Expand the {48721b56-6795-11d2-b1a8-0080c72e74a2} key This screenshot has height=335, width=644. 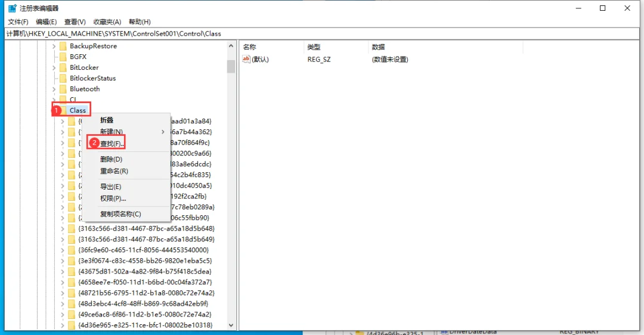point(63,293)
